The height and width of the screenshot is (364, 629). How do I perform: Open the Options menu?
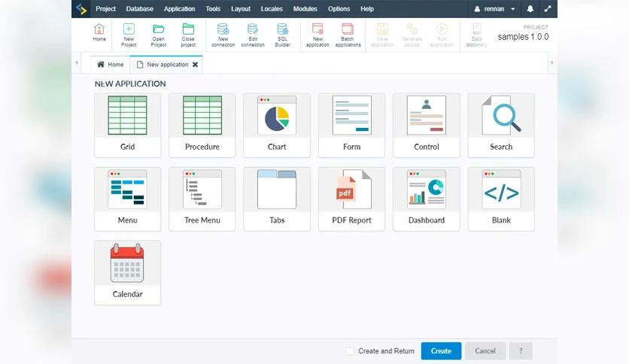339,9
